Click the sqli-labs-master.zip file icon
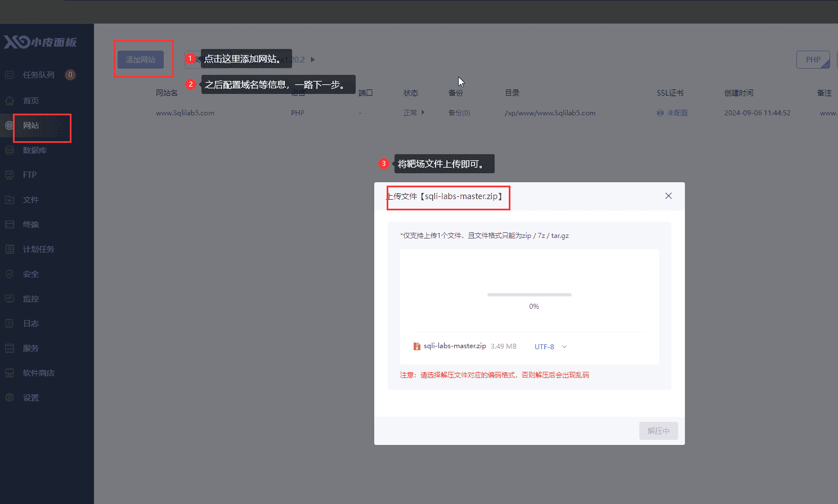Image resolution: width=838 pixels, height=504 pixels. (x=417, y=346)
